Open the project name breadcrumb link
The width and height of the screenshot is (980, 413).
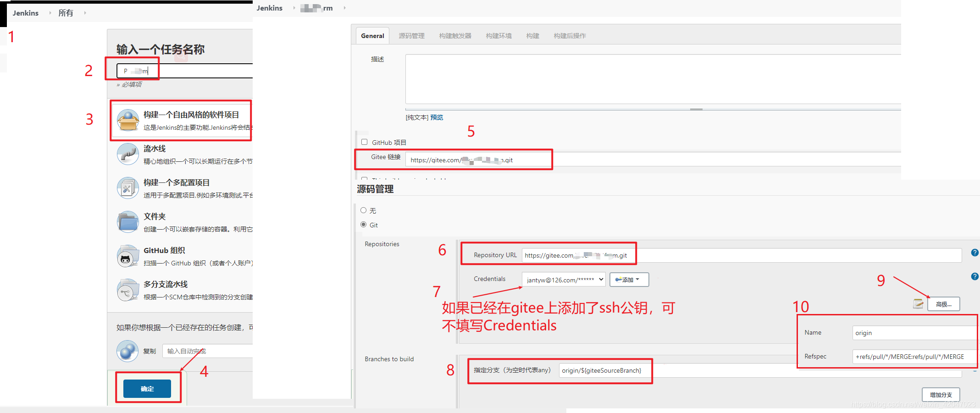pos(316,8)
